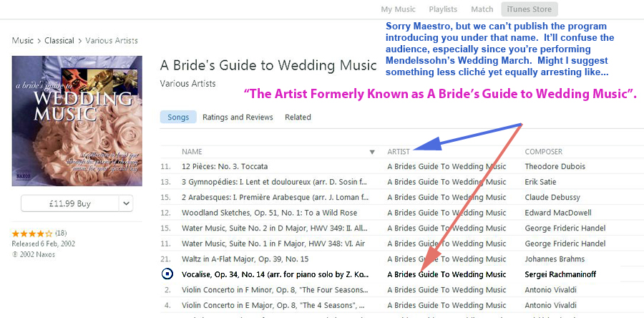
Task: Click the '℗ 2002 Naxos' copyright text
Action: tap(33, 255)
